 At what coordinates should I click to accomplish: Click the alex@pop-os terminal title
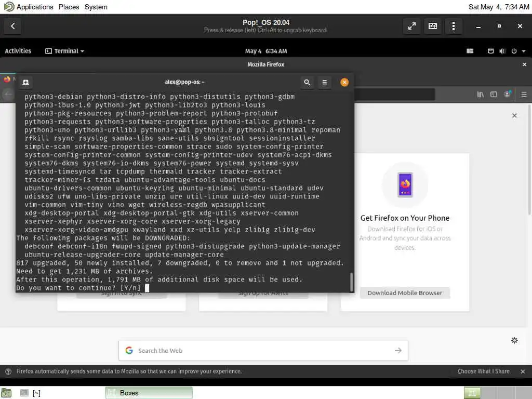[x=184, y=82]
